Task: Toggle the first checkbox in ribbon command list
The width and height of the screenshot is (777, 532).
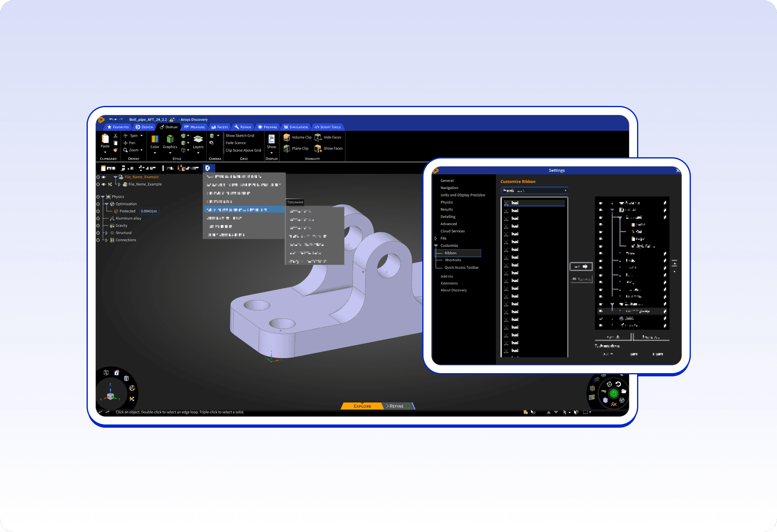Action: point(506,203)
